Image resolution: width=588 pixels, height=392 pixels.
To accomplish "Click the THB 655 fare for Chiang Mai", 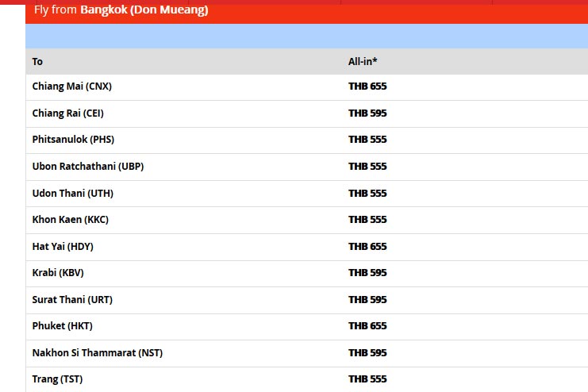I will [x=367, y=86].
